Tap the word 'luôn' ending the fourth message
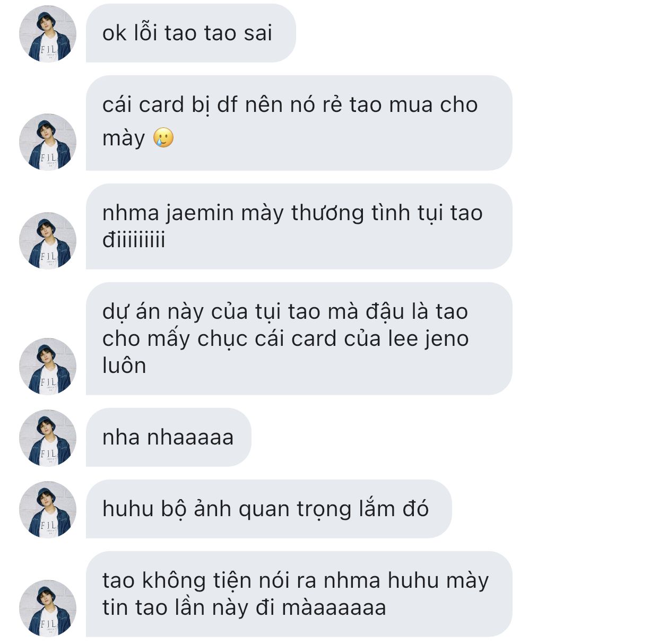Viewport: 659px width, 644px height. click(x=124, y=365)
